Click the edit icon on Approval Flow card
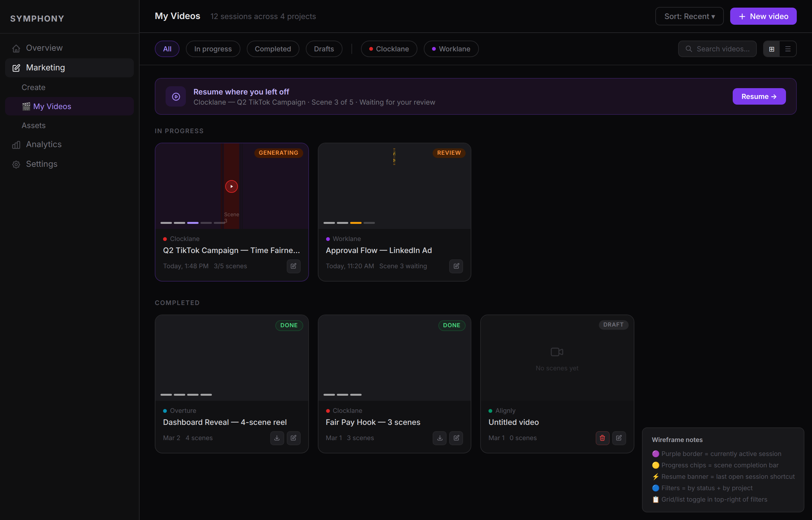812x520 pixels. click(456, 266)
